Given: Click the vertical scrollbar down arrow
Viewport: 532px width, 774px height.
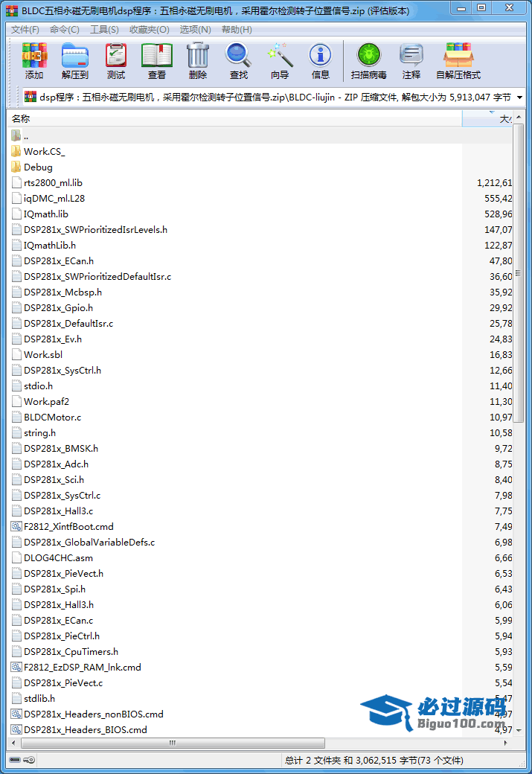Looking at the screenshot, I should pos(518,730).
